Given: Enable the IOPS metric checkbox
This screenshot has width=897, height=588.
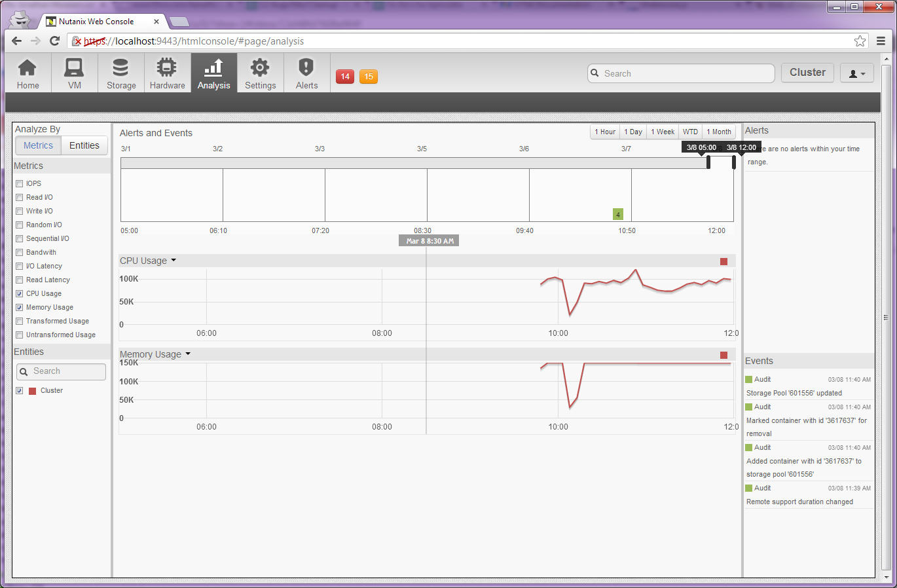Looking at the screenshot, I should point(20,184).
